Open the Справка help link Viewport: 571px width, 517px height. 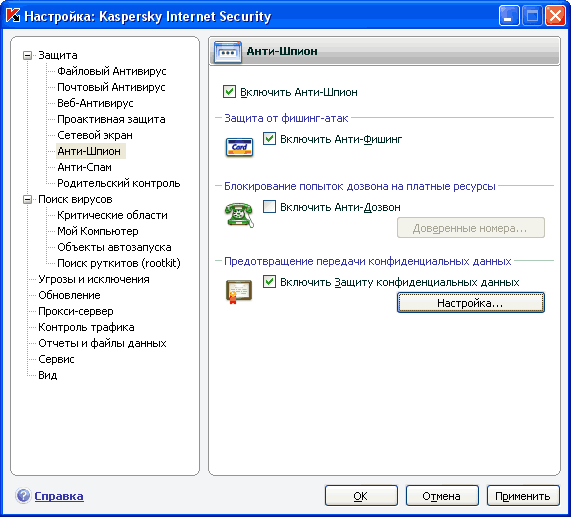pyautogui.click(x=59, y=496)
